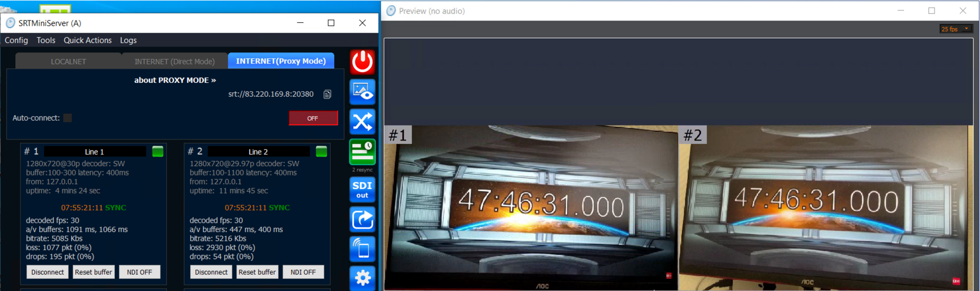Image resolution: width=980 pixels, height=291 pixels.
Task: Open settings gear icon in sidebar
Action: [362, 278]
